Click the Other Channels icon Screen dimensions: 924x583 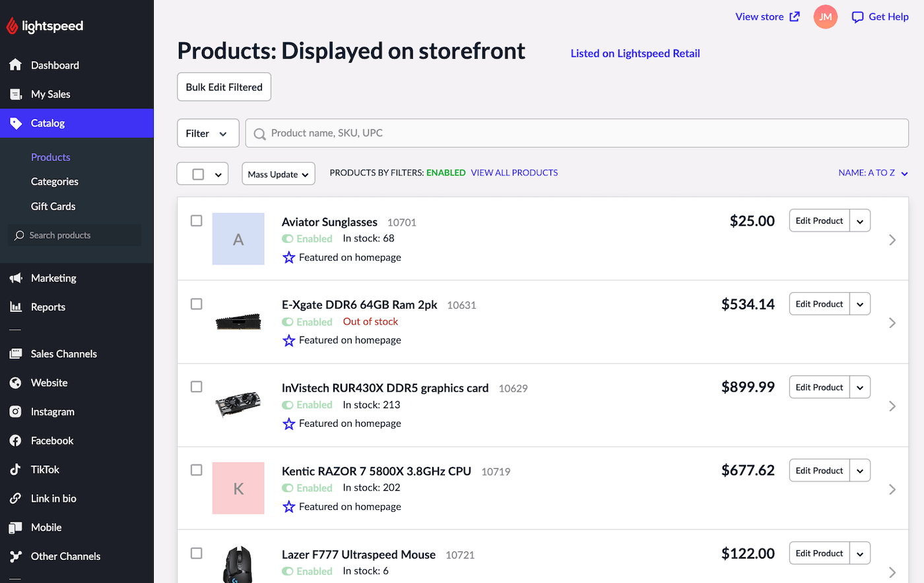(16, 557)
